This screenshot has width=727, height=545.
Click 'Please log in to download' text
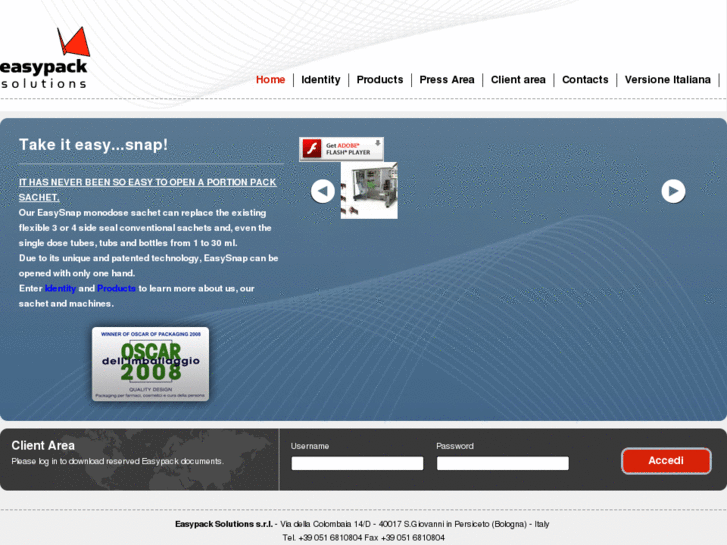tap(117, 462)
